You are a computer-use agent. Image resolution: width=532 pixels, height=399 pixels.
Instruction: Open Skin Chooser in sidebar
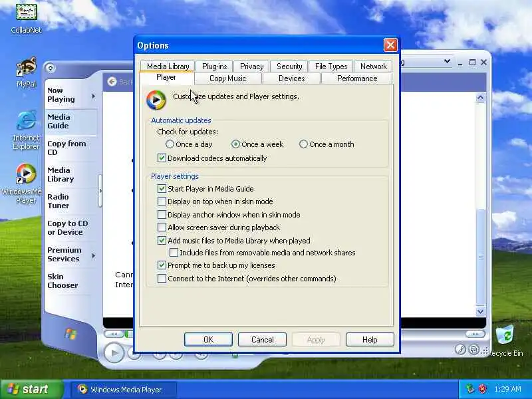pos(70,281)
